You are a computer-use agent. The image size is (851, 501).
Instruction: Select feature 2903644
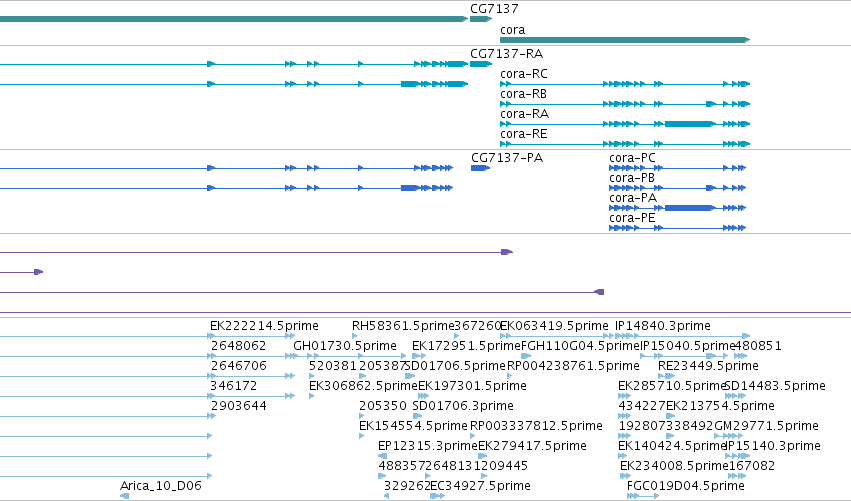(239, 407)
